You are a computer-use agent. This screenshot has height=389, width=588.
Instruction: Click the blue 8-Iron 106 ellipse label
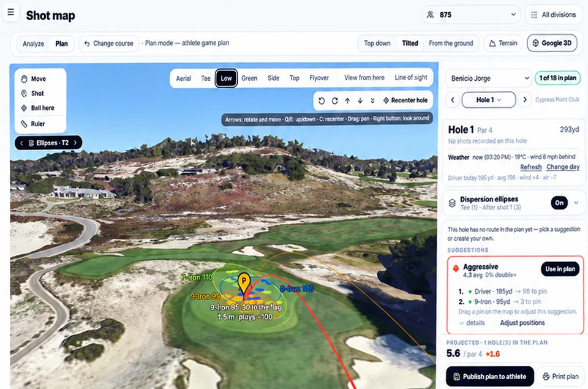click(296, 289)
